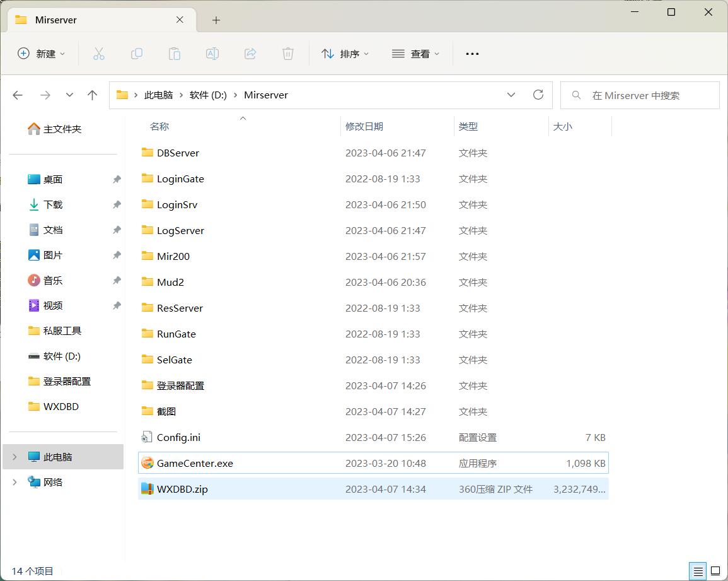Image resolution: width=728 pixels, height=581 pixels.
Task: Expand Network (网络) tree node
Action: (x=14, y=482)
